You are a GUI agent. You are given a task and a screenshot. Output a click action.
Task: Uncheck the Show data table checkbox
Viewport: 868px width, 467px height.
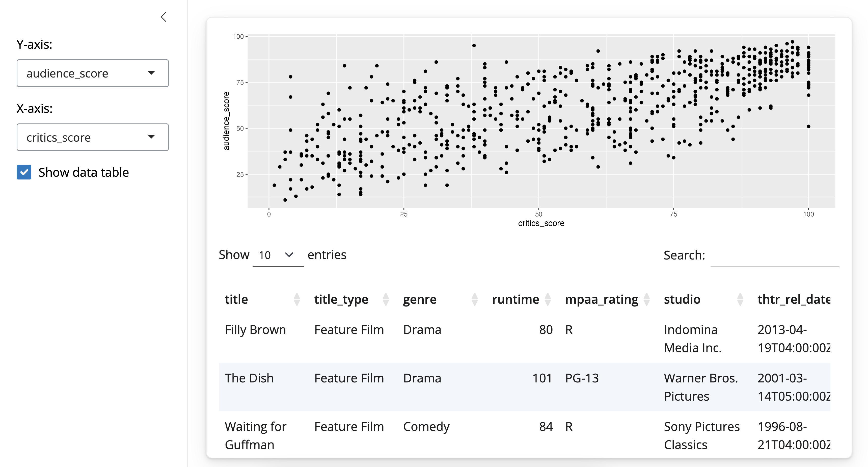click(24, 172)
